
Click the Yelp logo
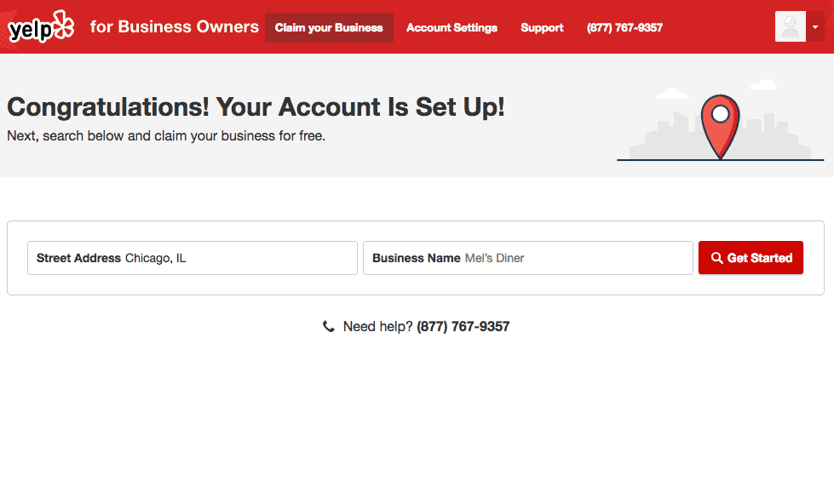[39, 27]
